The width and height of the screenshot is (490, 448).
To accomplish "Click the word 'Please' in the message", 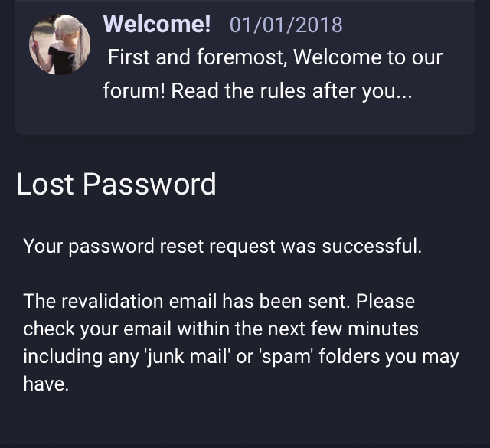I will point(385,302).
